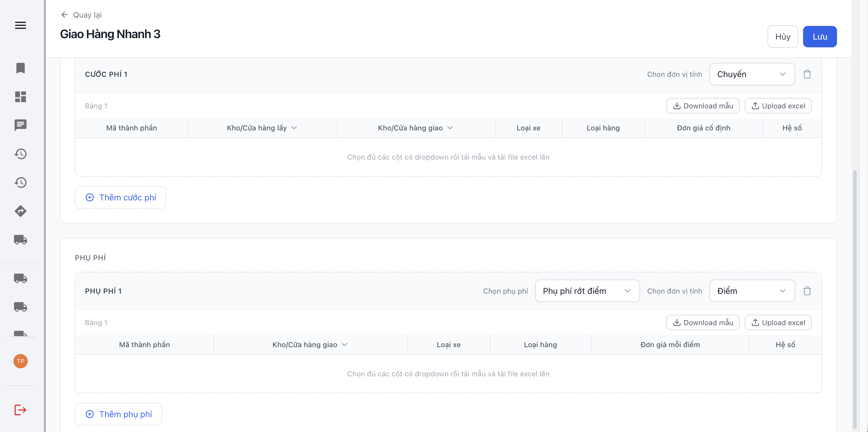Click Download mẫu in Phụ phí 1

[x=703, y=322]
